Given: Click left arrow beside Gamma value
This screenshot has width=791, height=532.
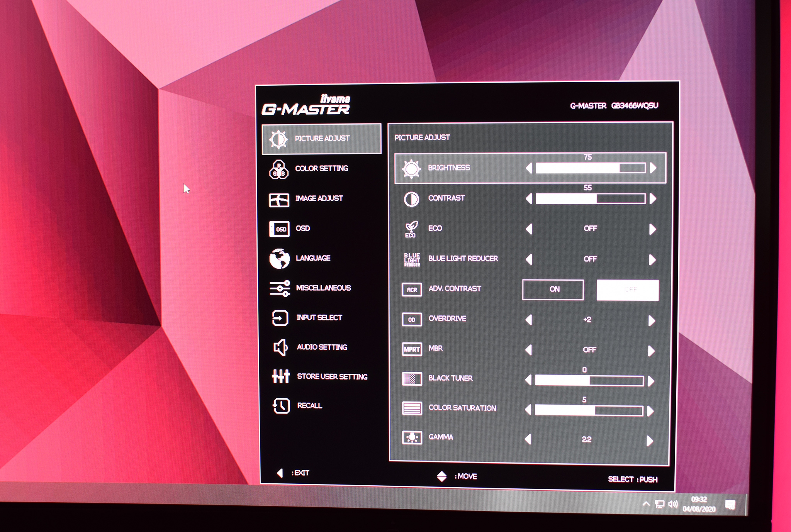Looking at the screenshot, I should pyautogui.click(x=528, y=439).
